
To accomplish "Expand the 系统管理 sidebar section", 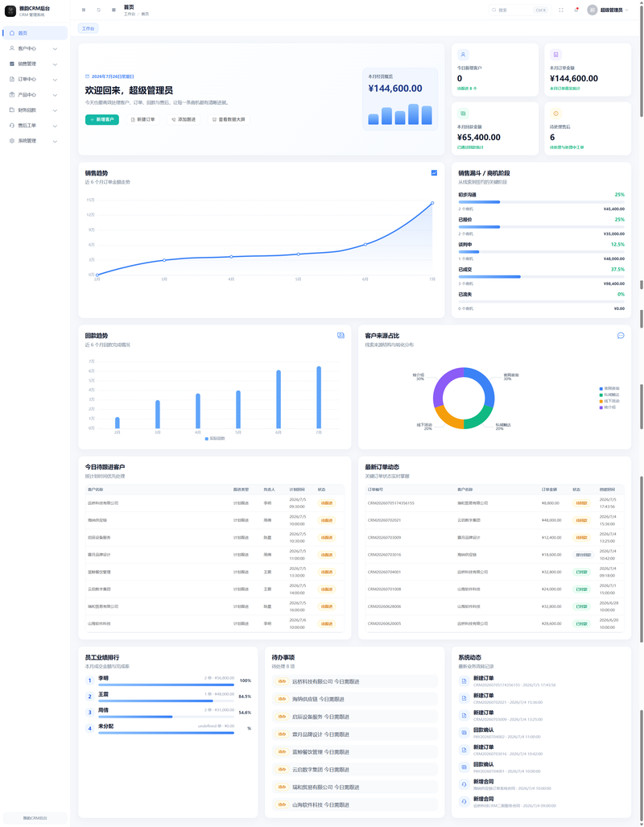I will click(x=35, y=141).
